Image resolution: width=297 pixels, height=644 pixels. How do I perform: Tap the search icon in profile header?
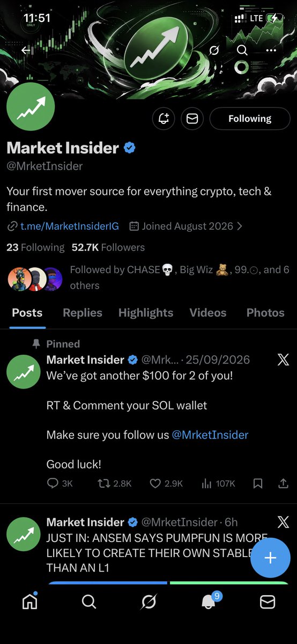pyautogui.click(x=242, y=50)
